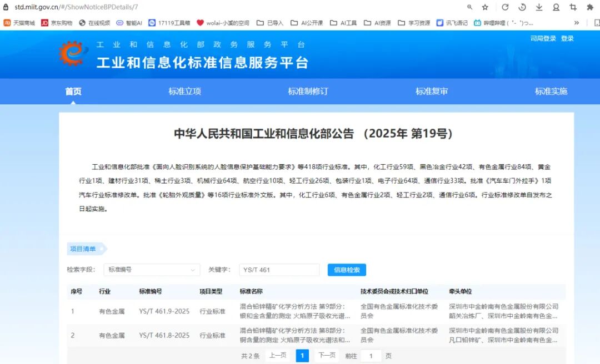The image size is (600, 364).
Task: Click the crop screenshot tool icon
Action: [x=573, y=7]
